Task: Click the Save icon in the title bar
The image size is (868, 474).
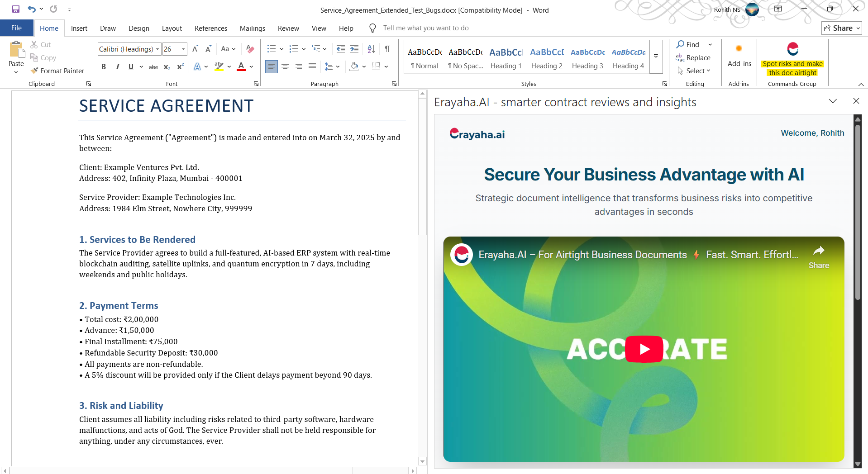Action: click(15, 9)
